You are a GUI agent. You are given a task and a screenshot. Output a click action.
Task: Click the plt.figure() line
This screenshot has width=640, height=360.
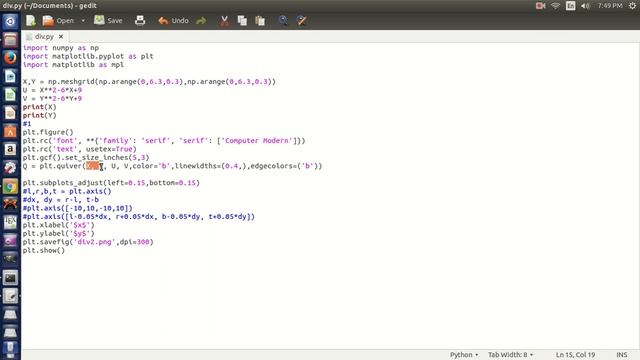point(48,132)
